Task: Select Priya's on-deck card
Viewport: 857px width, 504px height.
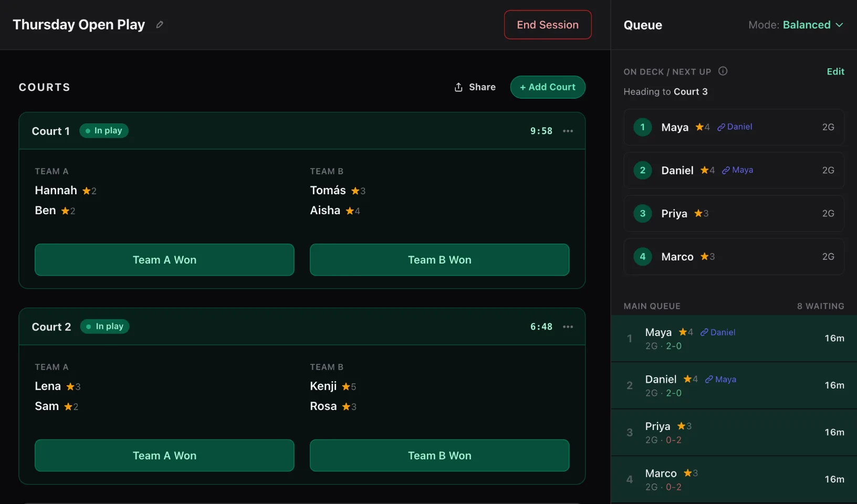Action: 734,214
